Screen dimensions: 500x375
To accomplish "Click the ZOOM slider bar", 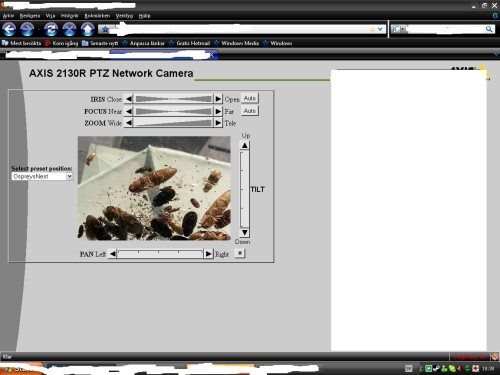I will coord(173,123).
